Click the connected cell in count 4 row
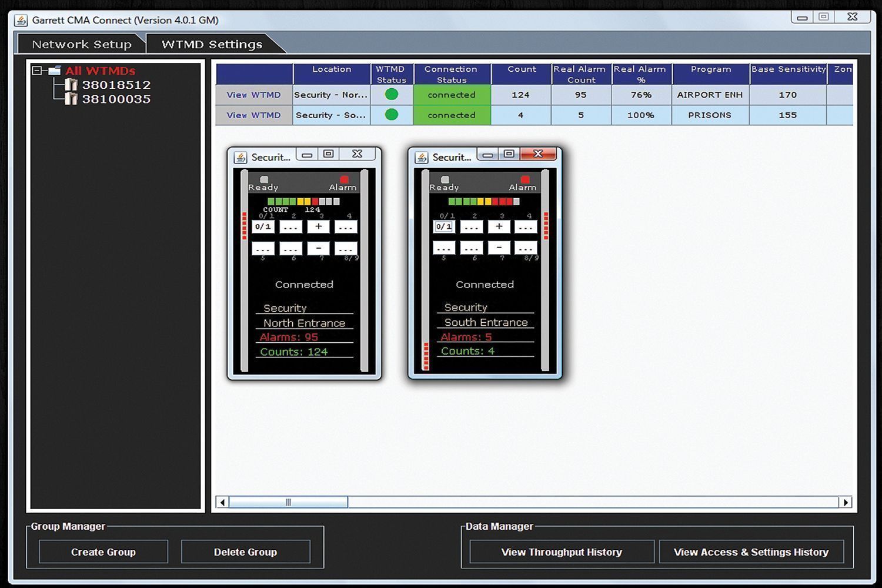 click(452, 115)
